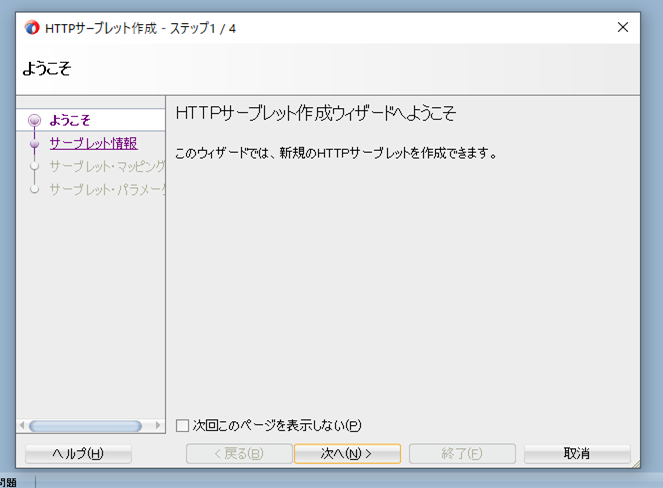Enable the 次回このページを表示しない checkbox
The image size is (663, 488).
(x=182, y=425)
